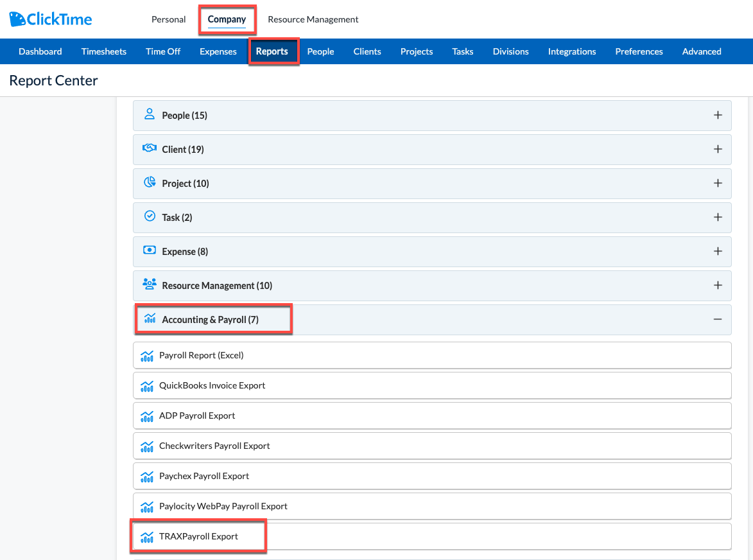The width and height of the screenshot is (753, 560).
Task: Click the Report Center page heading
Action: pyautogui.click(x=53, y=80)
